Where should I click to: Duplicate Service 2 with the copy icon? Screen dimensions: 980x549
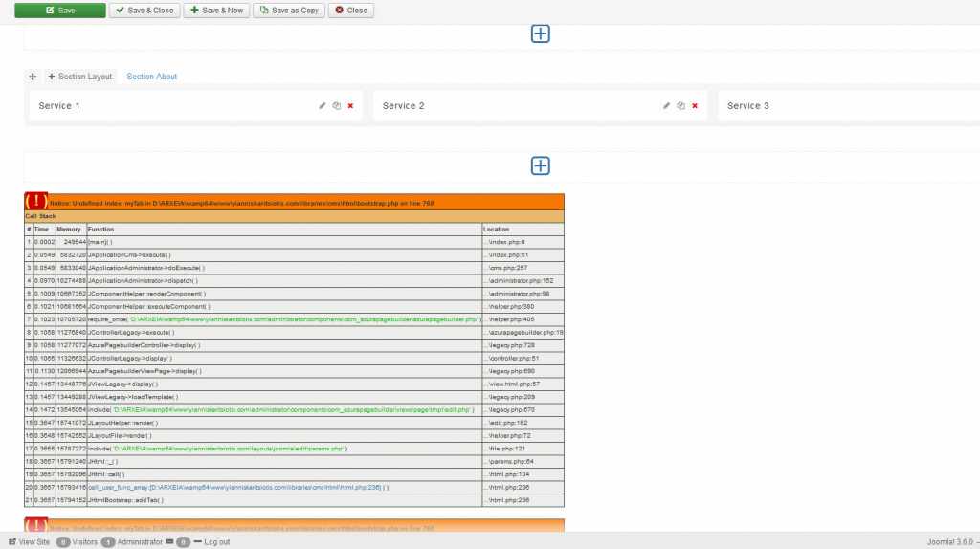pos(680,106)
